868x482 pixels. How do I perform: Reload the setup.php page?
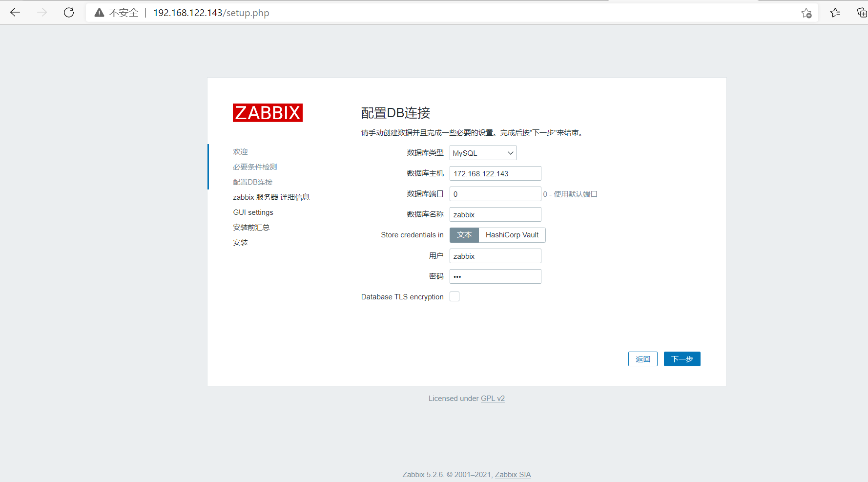pos(69,13)
